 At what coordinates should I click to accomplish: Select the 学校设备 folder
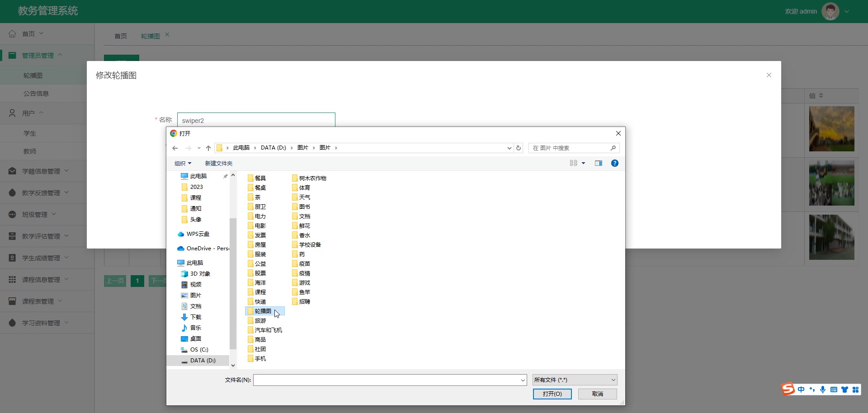310,245
